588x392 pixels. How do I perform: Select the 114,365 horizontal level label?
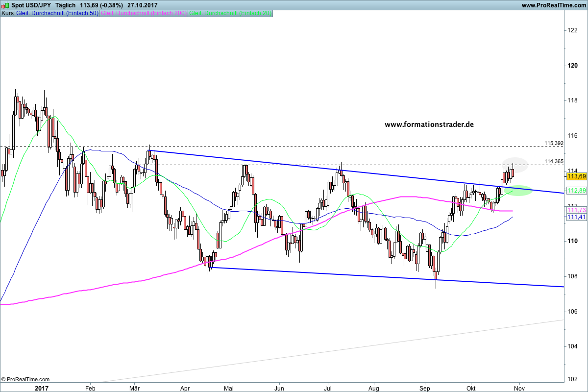pyautogui.click(x=554, y=161)
